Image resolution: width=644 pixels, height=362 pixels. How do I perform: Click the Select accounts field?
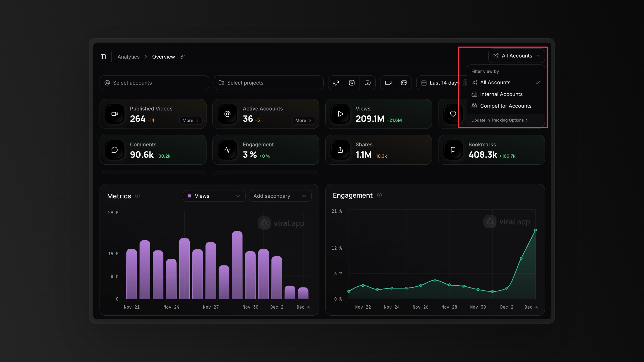point(154,83)
